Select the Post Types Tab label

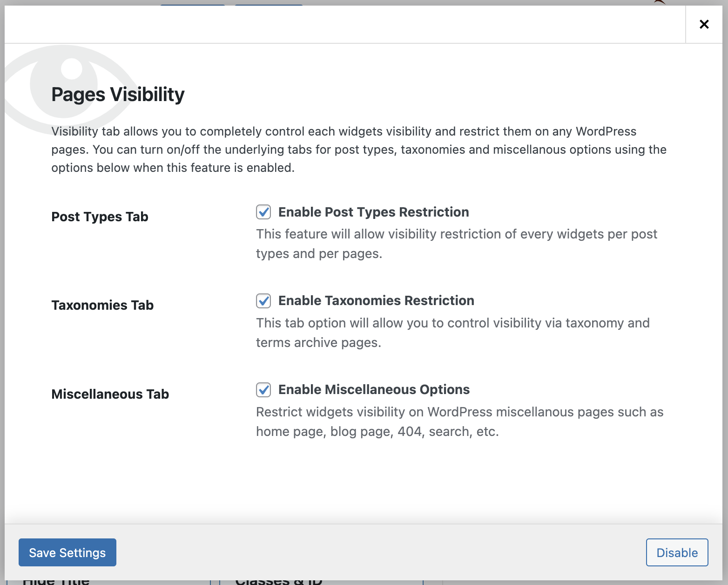tap(100, 217)
